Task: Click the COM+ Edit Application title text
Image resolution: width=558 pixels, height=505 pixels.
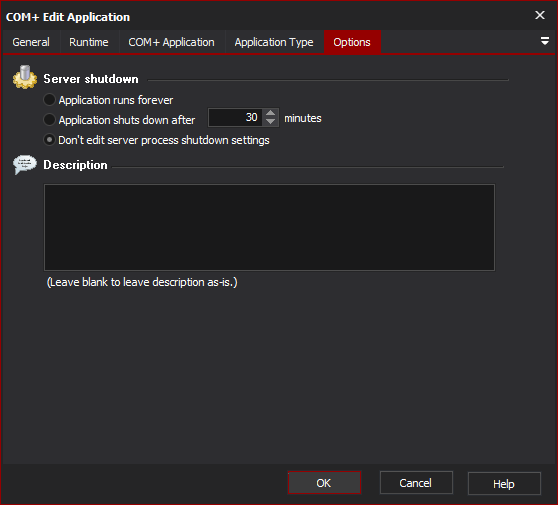Action: pyautogui.click(x=68, y=17)
